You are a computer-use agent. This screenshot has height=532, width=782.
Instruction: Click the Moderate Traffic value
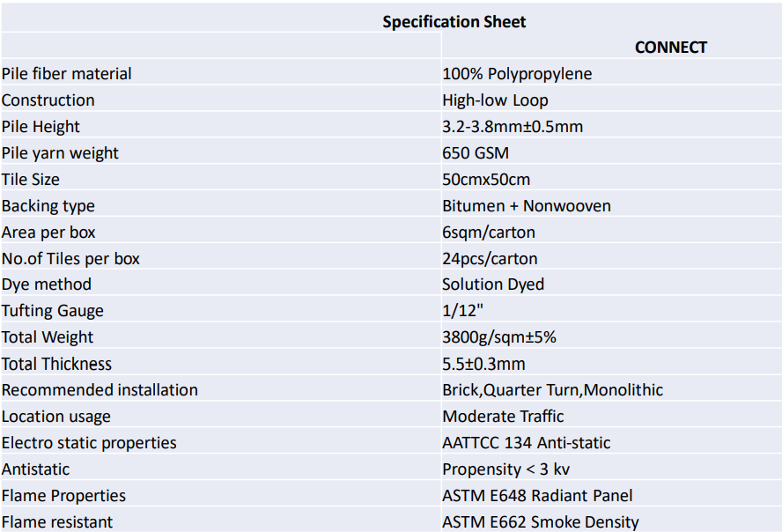(x=503, y=417)
